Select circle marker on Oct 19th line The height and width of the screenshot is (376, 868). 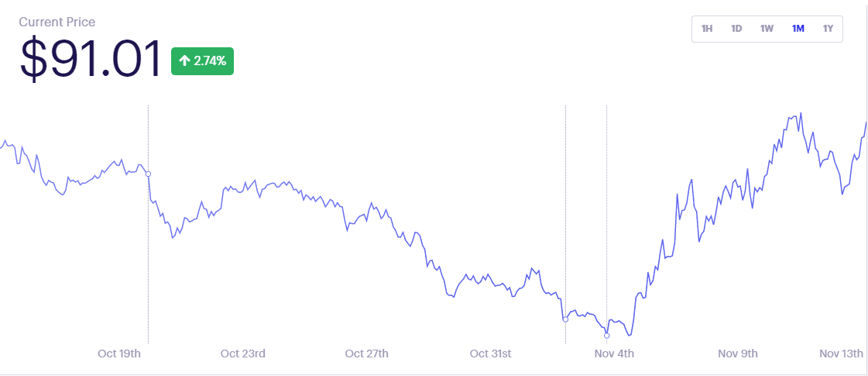point(148,174)
